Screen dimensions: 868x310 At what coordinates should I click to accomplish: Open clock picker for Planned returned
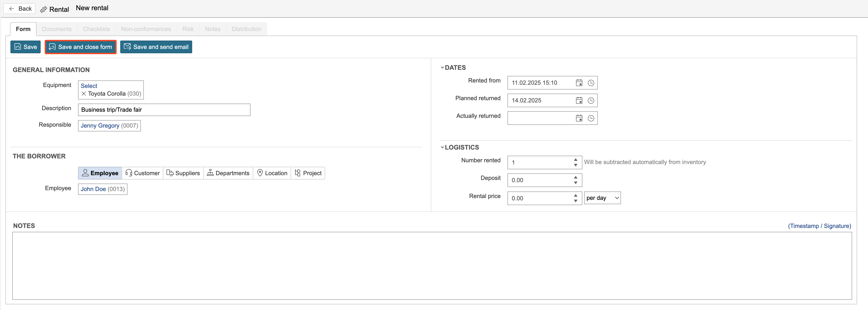coord(591,100)
